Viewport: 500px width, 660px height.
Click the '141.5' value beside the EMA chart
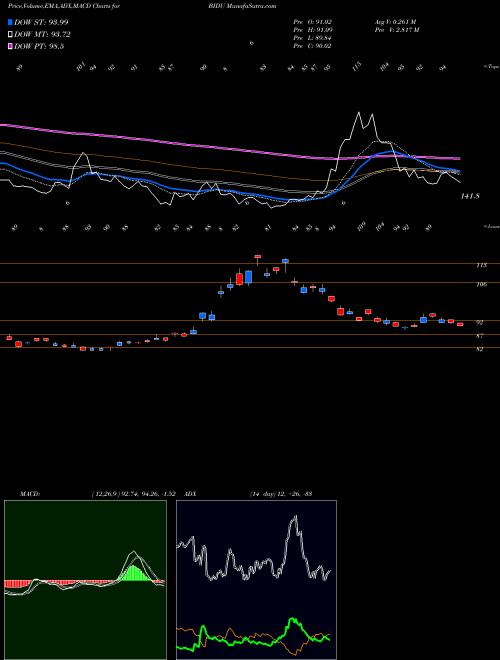[x=471, y=196]
